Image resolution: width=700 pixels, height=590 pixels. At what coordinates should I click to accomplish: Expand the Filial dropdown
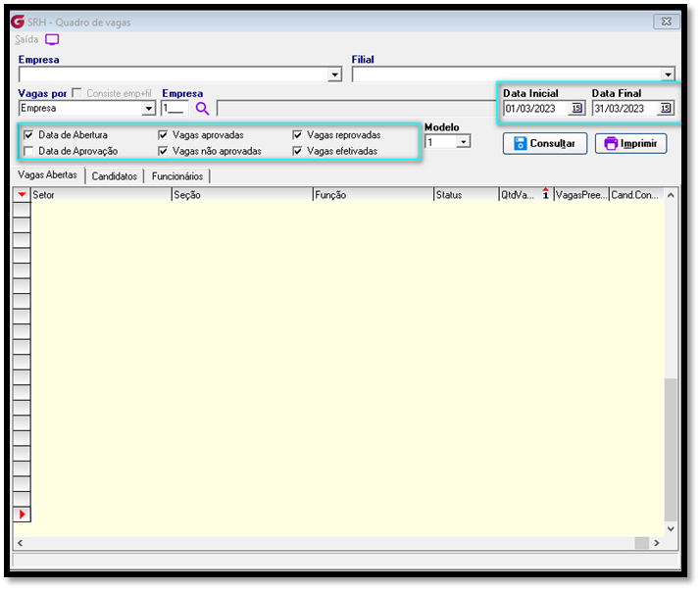[668, 74]
